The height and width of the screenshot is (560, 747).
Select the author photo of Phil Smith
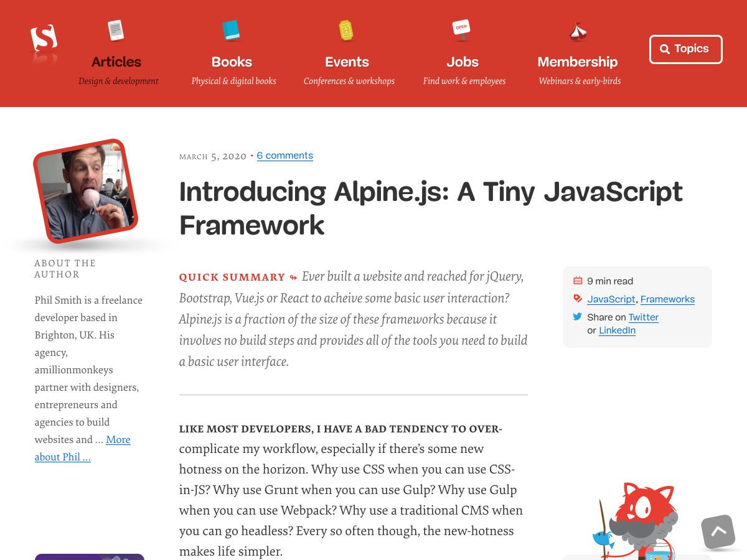[x=85, y=191]
